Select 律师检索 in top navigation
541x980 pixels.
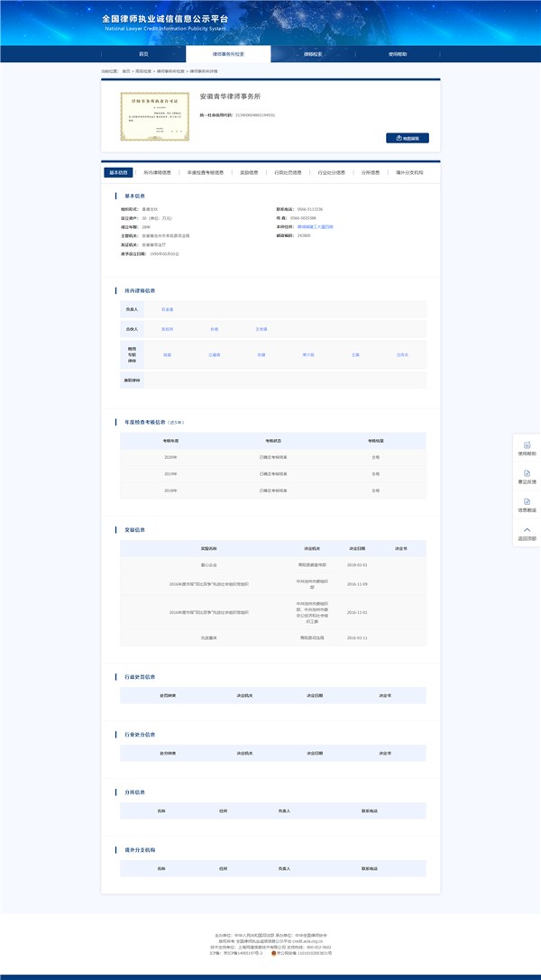point(312,54)
